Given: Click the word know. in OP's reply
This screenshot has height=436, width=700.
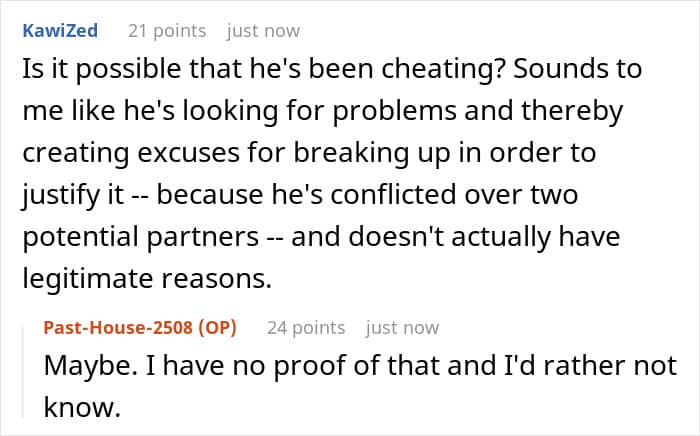Looking at the screenshot, I should [x=82, y=407].
